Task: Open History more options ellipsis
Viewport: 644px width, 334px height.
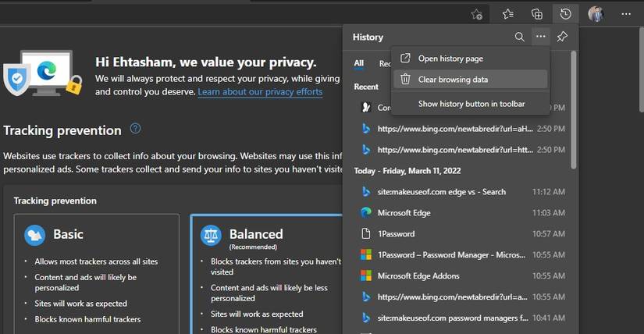Action: [x=540, y=37]
